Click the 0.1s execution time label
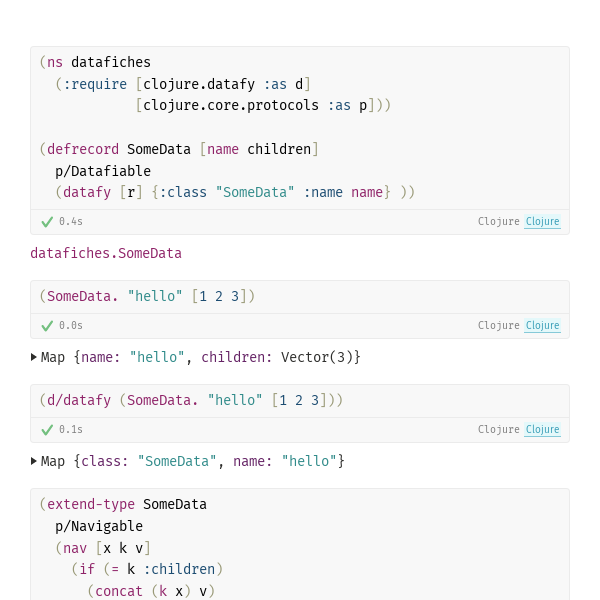Screen dimensions: 600x600 pos(71,430)
